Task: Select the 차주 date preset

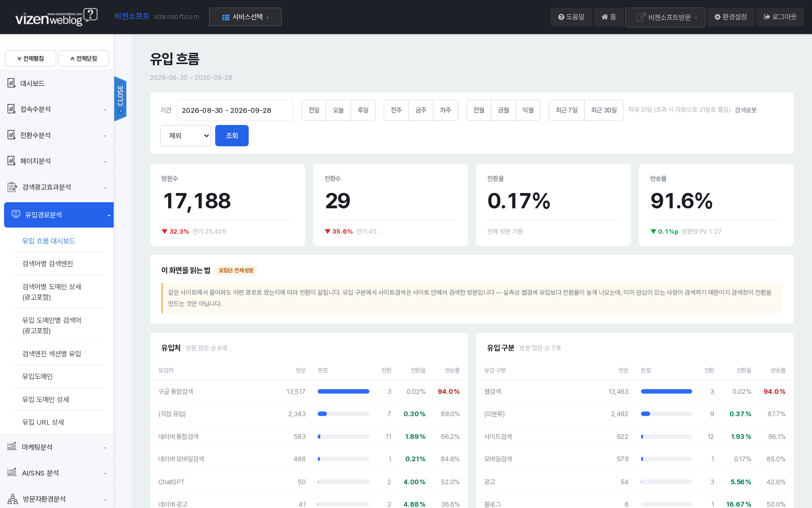Action: tap(446, 110)
